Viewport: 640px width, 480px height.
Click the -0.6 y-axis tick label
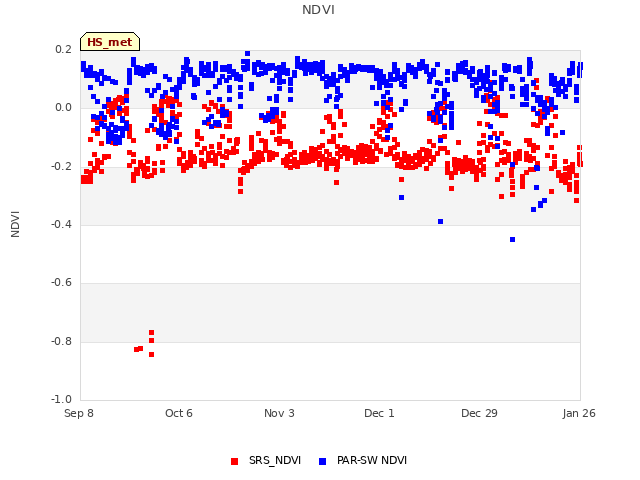click(61, 282)
